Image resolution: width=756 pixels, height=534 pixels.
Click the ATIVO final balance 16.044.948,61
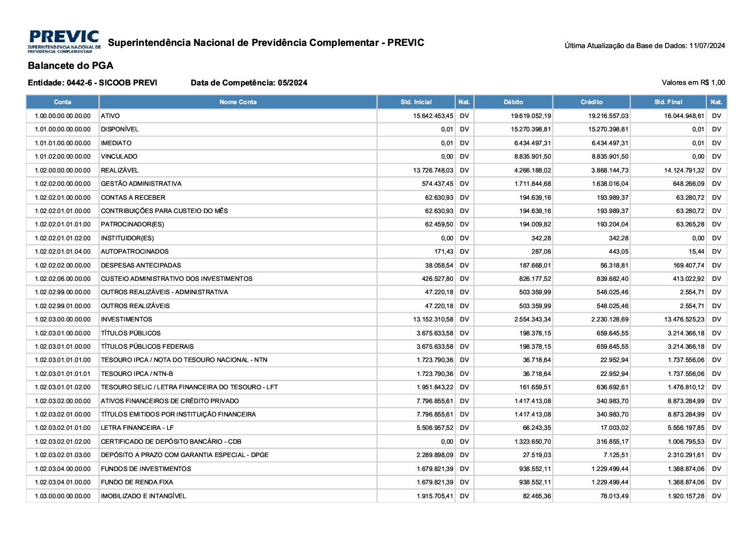coord(684,116)
